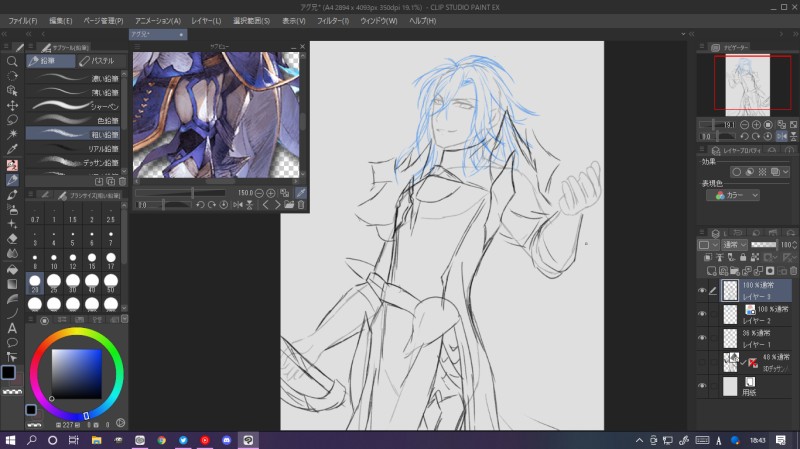Open image folder in sub view

tap(289, 205)
